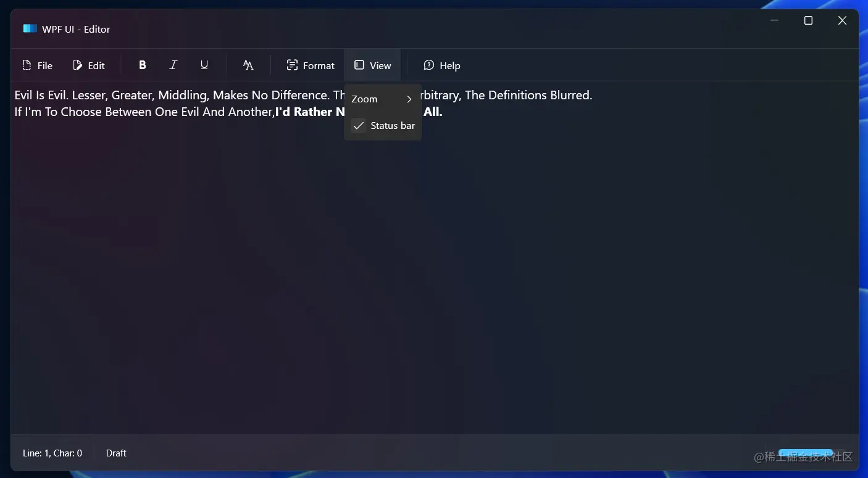The width and height of the screenshot is (868, 478).
Task: Click the Help question mark icon
Action: [428, 65]
